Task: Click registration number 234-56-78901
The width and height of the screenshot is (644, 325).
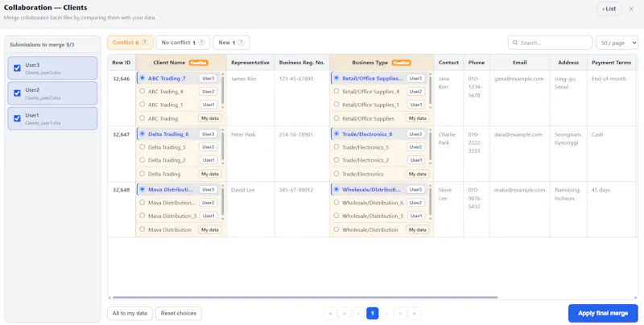Action: click(x=296, y=134)
